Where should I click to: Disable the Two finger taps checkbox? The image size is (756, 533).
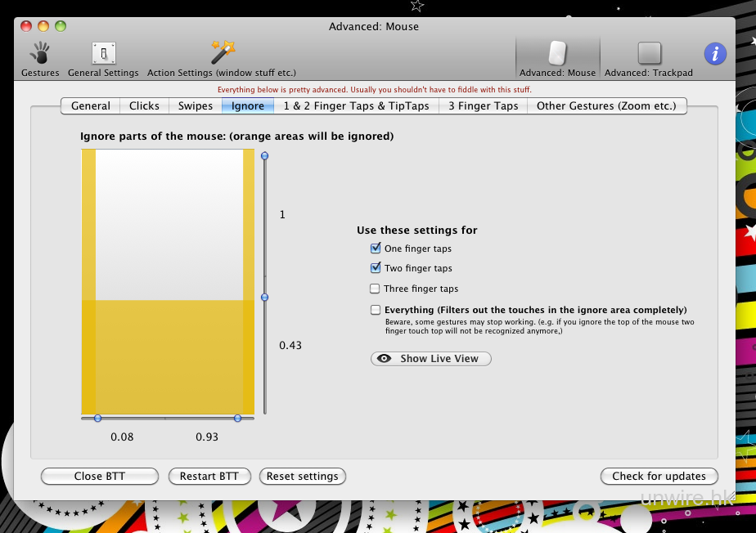point(376,268)
